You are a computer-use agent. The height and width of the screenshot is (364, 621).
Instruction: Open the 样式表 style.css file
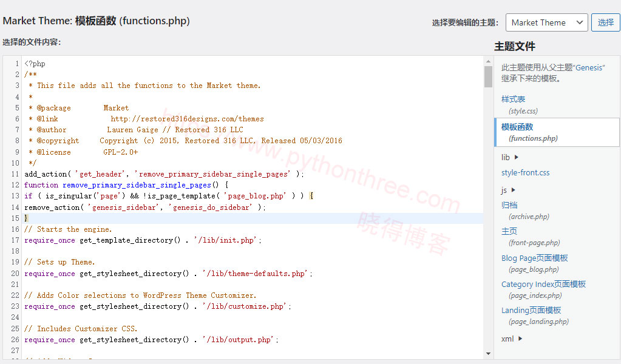click(x=513, y=99)
